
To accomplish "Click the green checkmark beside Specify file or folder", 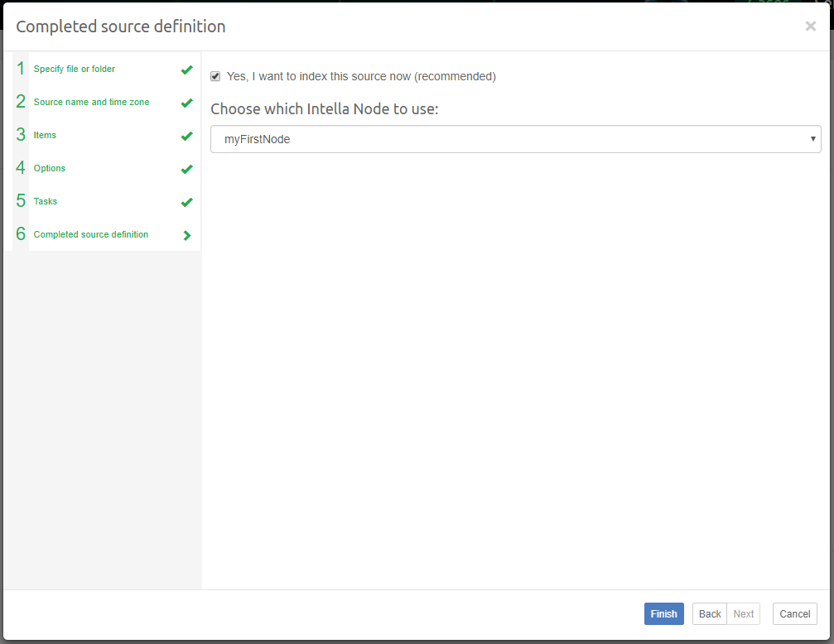I will click(187, 70).
